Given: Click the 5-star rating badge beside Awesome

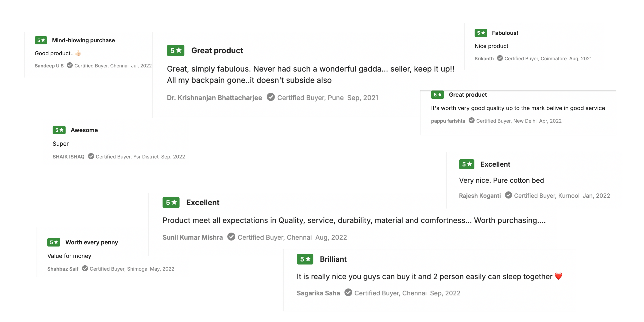Looking at the screenshot, I should 59,130.
